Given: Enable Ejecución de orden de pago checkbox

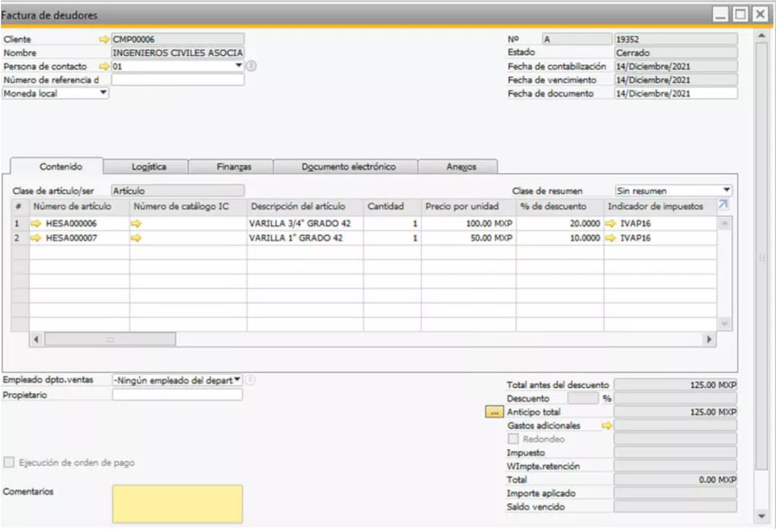Looking at the screenshot, I should pyautogui.click(x=8, y=463).
